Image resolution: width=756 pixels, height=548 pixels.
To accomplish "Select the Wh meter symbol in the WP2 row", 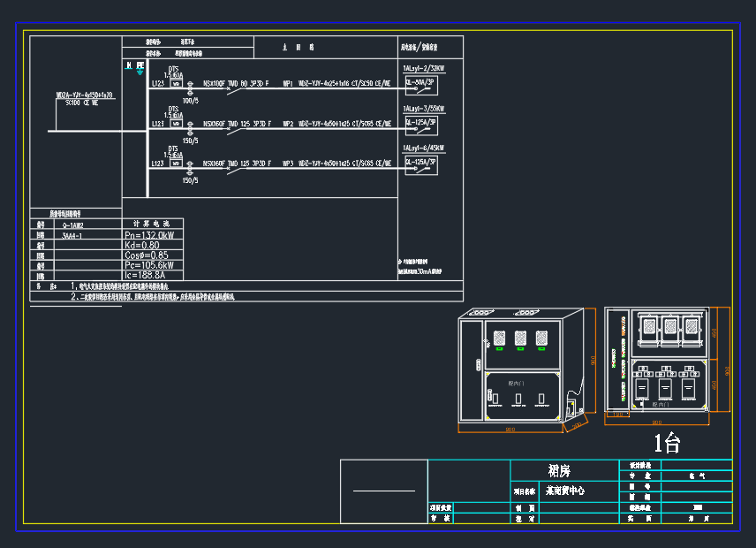I will pos(177,124).
